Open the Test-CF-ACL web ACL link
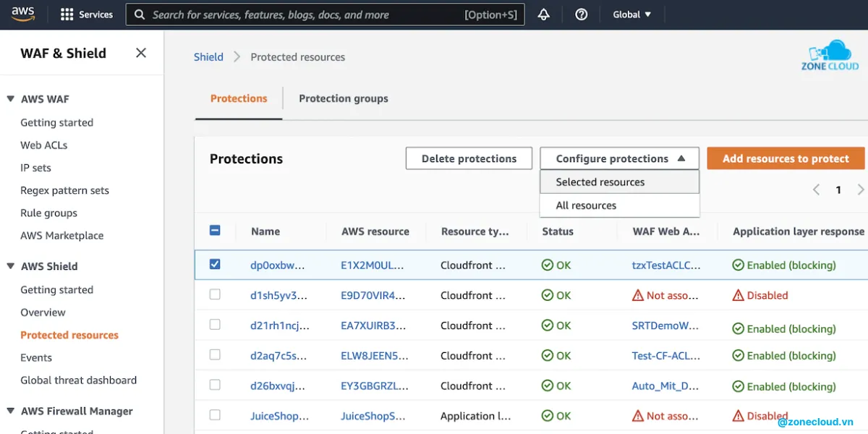Screen dimensions: 868x434 coord(665,355)
